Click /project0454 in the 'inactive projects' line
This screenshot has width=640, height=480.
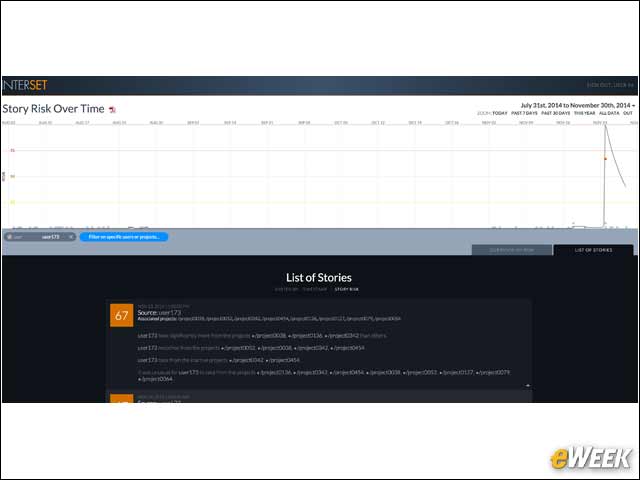(284, 360)
